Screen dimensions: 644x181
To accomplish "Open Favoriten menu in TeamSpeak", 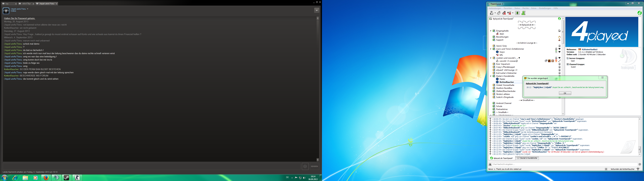I will (507, 8).
